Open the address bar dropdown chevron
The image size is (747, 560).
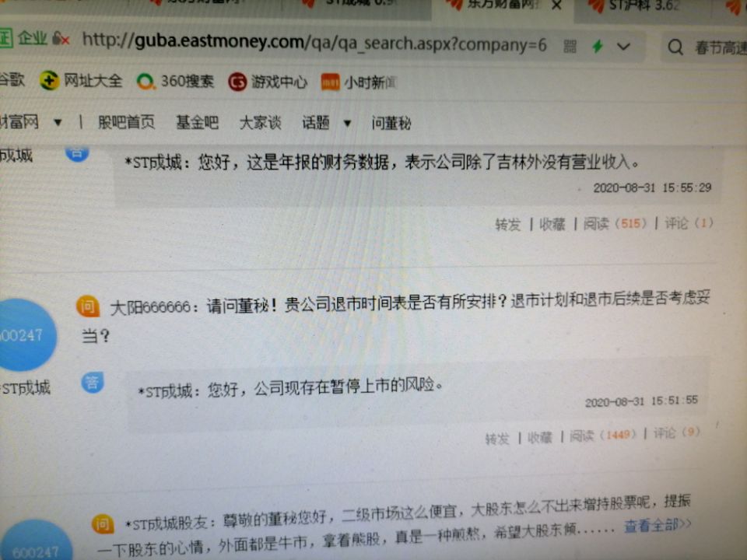coord(623,47)
